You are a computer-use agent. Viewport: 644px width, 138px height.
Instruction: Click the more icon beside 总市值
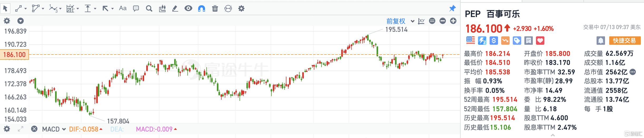click(633, 72)
